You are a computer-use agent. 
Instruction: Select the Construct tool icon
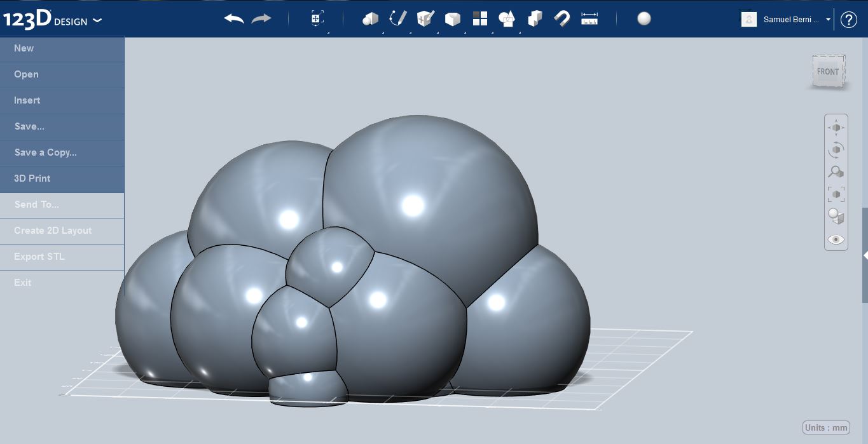click(x=424, y=18)
